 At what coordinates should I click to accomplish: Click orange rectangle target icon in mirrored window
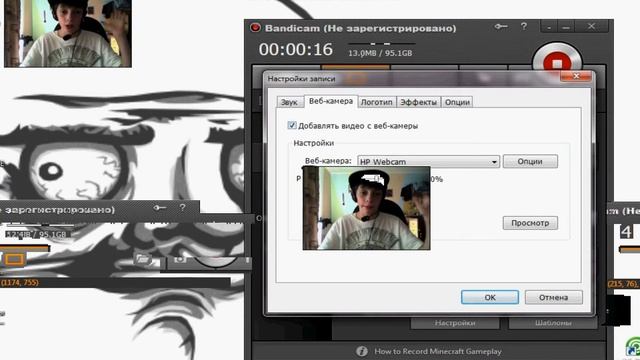coord(15,259)
